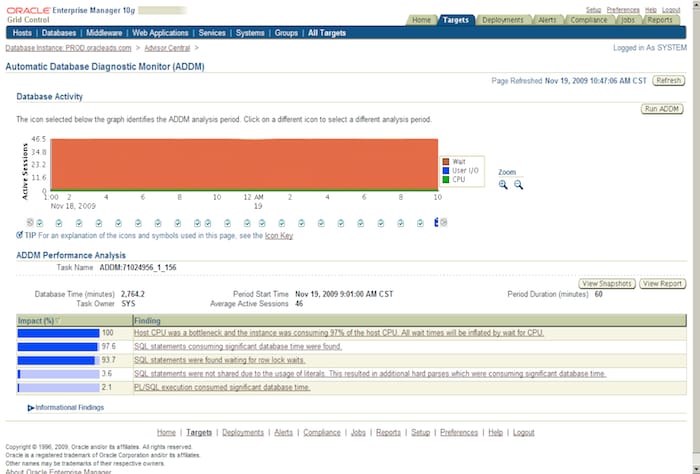Viewport: 700px width, 474px height.
Task: Open the Icon Key link
Action: (279, 236)
